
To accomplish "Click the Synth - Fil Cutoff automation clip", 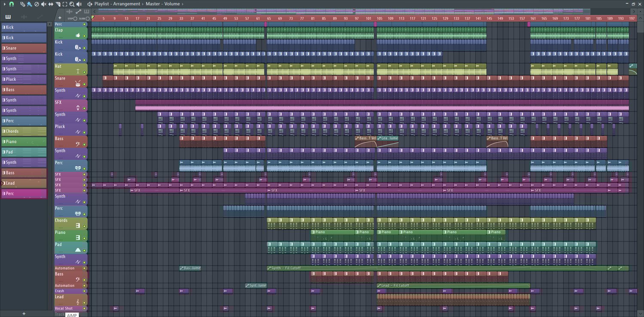I will click(437, 268).
